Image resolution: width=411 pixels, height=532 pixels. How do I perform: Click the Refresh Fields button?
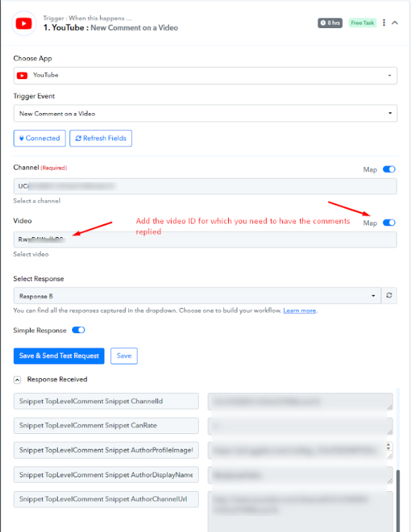point(101,138)
